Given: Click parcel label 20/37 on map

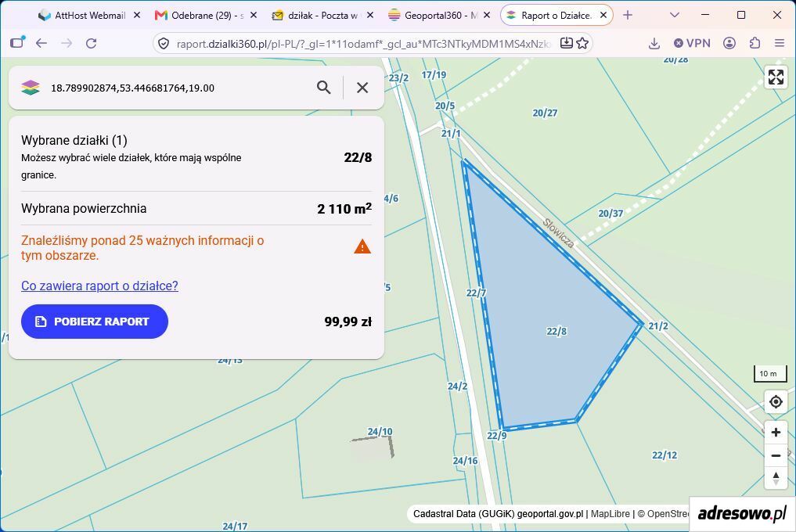Looking at the screenshot, I should tap(611, 214).
